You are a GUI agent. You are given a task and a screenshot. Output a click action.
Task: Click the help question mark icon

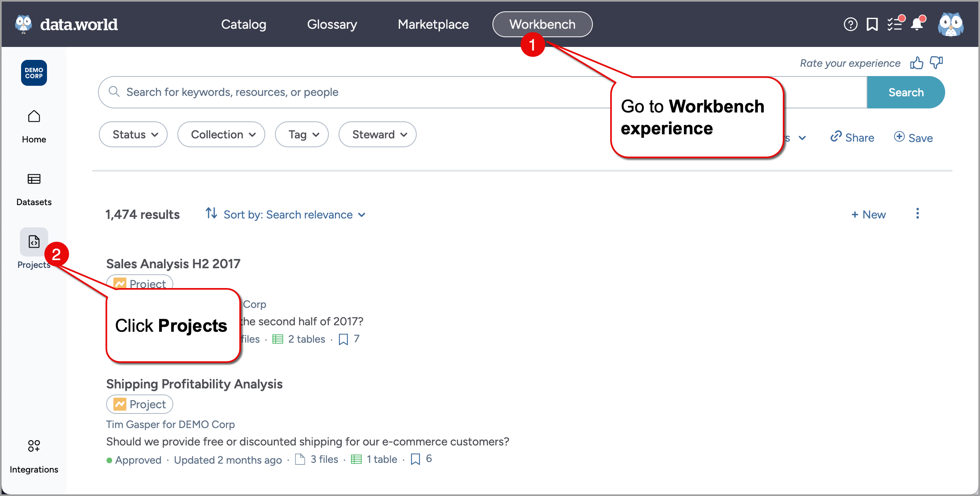(x=850, y=24)
